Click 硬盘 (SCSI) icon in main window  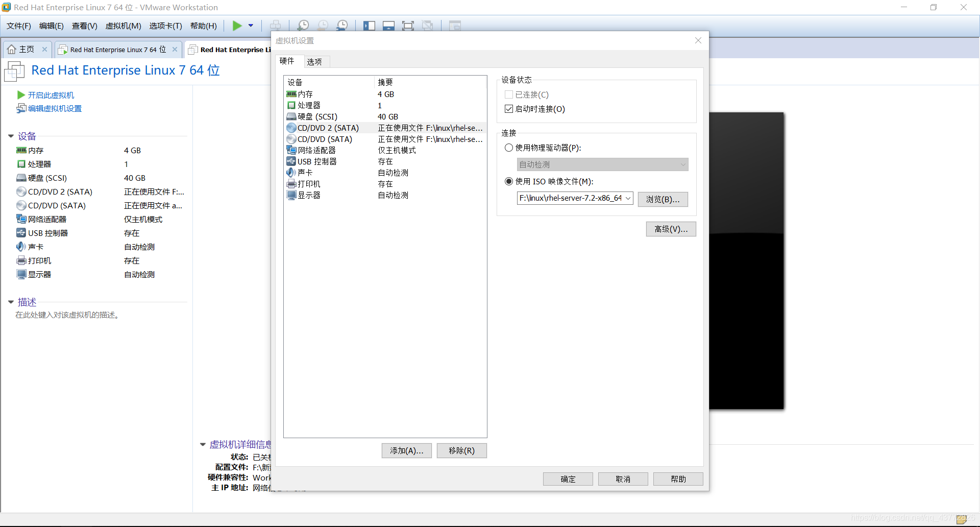click(x=21, y=178)
